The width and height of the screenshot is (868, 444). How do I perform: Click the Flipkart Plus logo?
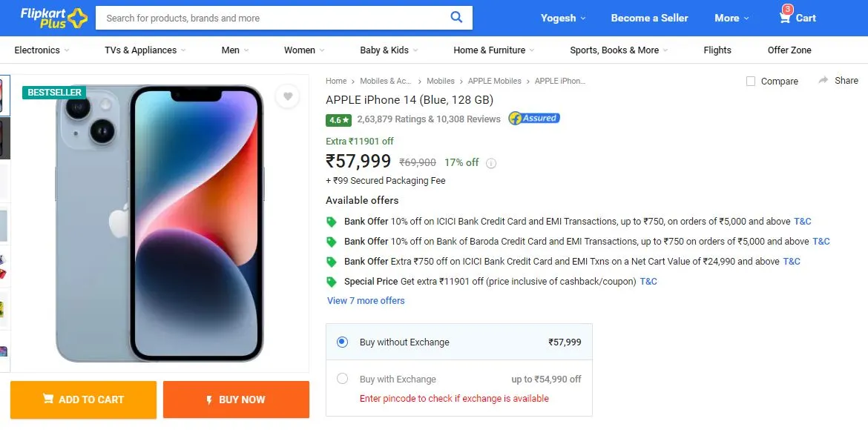[x=53, y=18]
